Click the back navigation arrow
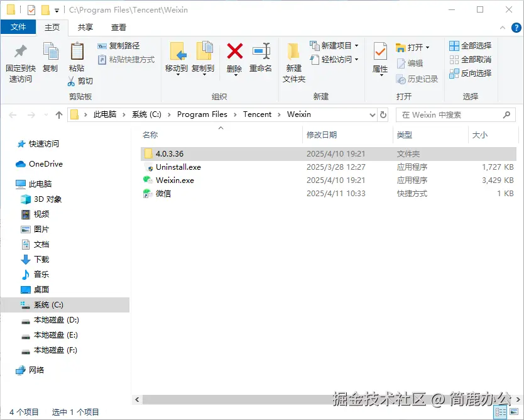The height and width of the screenshot is (420, 524). point(13,115)
